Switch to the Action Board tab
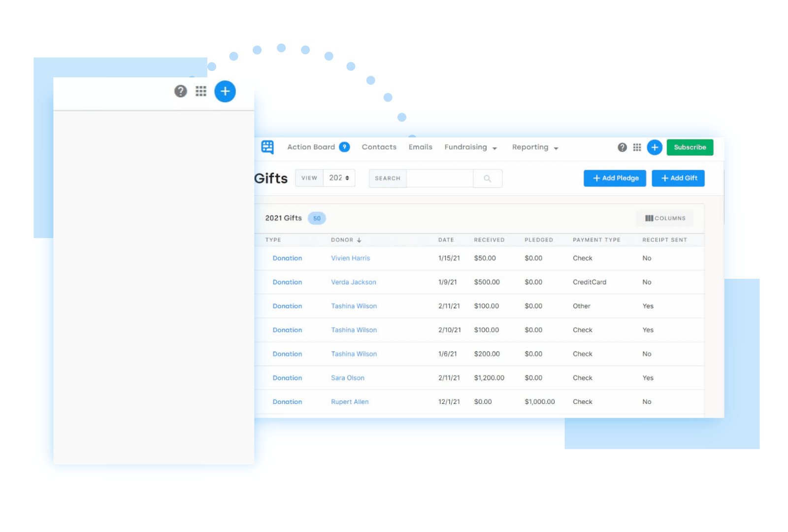The image size is (788, 532). pos(311,147)
